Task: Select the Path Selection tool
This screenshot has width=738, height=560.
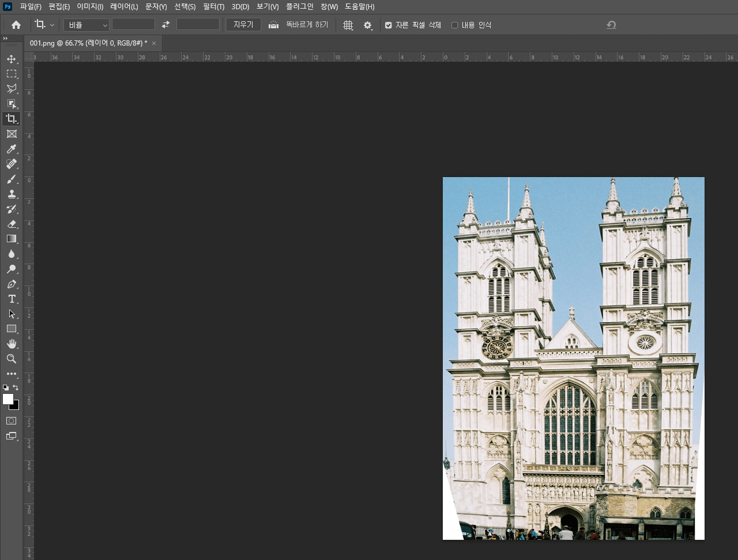Action: [12, 314]
